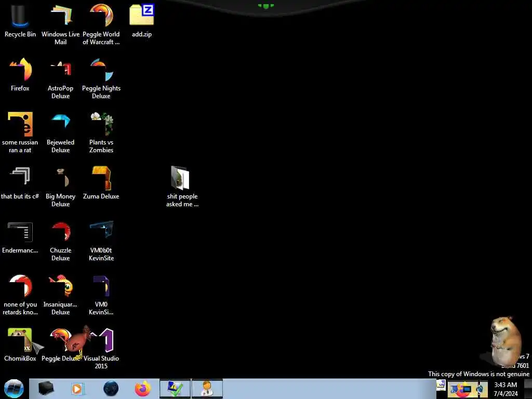
Task: Select the Windows Live Mail shortcut
Action: [60, 24]
